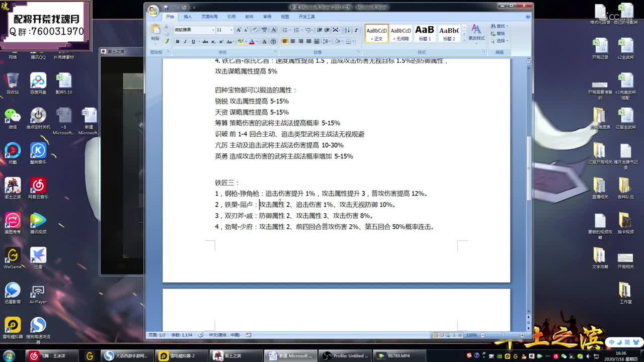Click the numbered list icon
The image size is (644, 362).
click(296, 30)
